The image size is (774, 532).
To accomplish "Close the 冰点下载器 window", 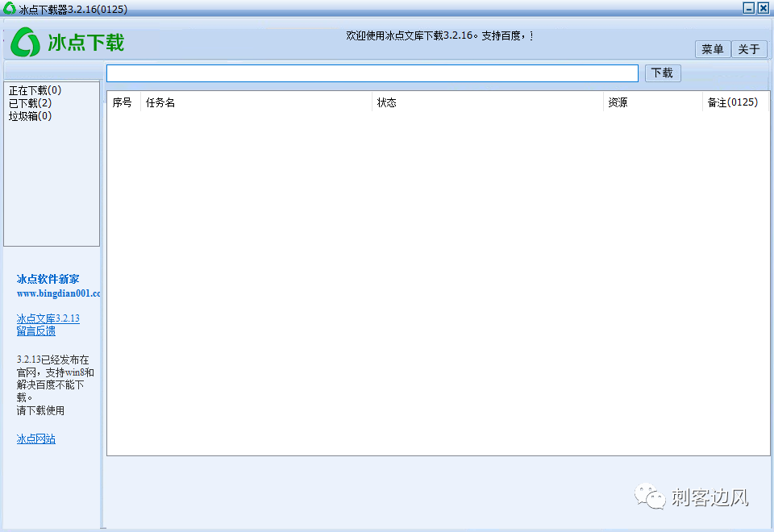I will 764,8.
